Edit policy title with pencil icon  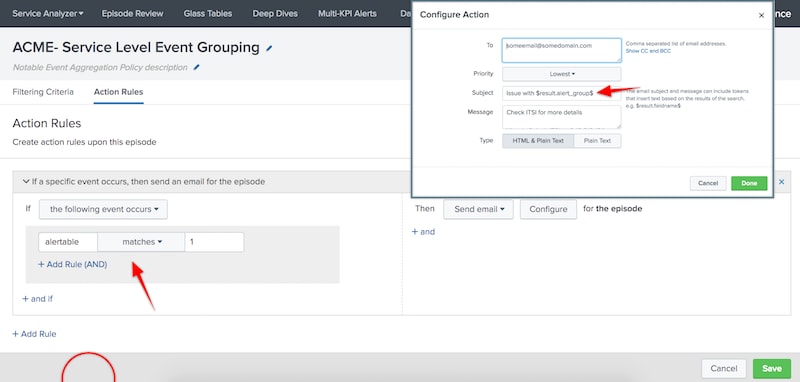click(x=269, y=49)
